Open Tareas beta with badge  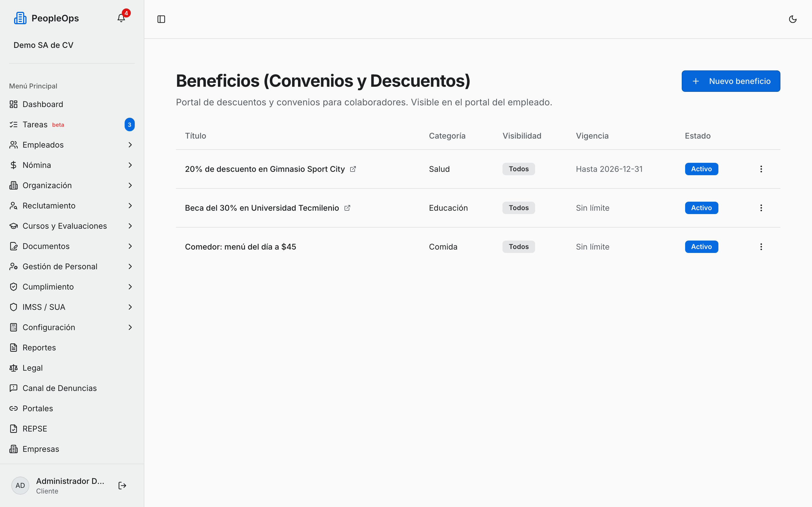72,125
